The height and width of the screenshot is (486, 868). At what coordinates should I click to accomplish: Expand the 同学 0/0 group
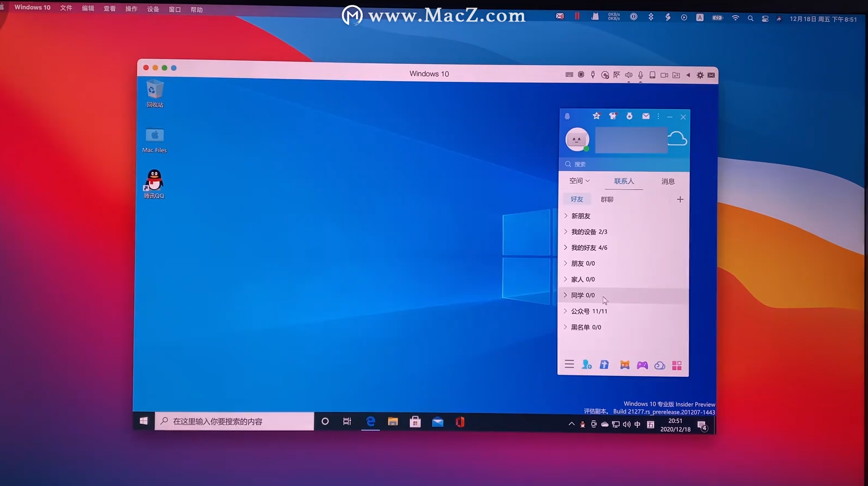click(x=623, y=295)
